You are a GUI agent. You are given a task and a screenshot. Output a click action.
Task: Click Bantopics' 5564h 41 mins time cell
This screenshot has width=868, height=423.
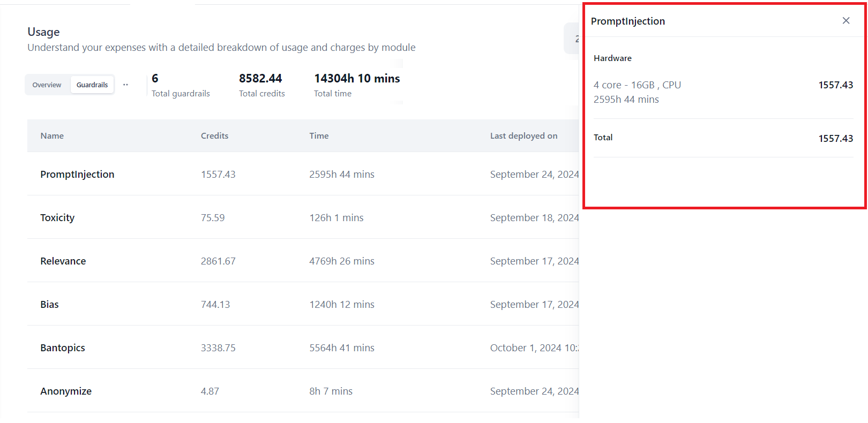pyautogui.click(x=342, y=348)
